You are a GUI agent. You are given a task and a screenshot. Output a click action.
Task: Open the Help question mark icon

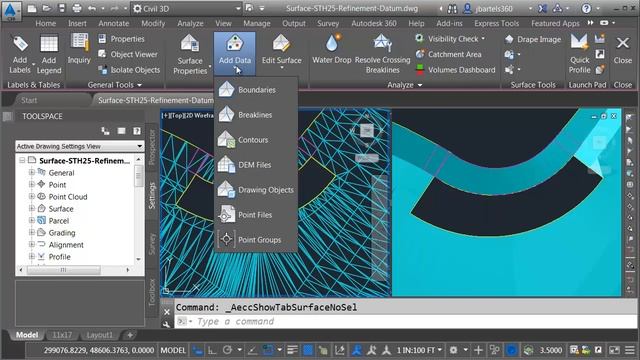pos(586,9)
